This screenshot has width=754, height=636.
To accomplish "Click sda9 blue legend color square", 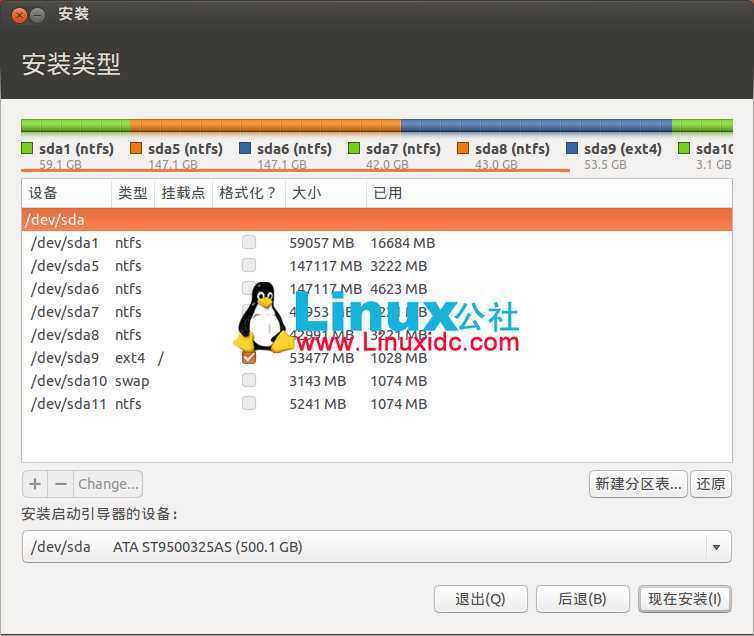I will 572,148.
